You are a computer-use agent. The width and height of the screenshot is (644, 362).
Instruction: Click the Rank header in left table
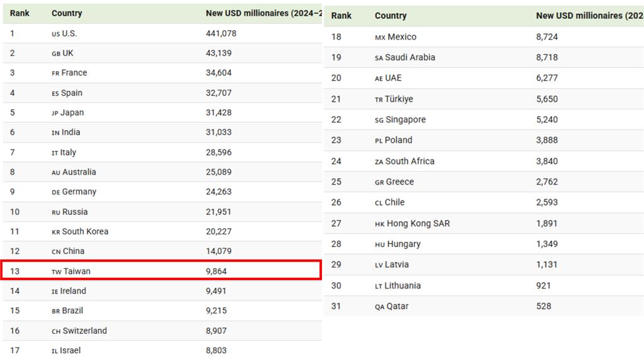[x=19, y=13]
